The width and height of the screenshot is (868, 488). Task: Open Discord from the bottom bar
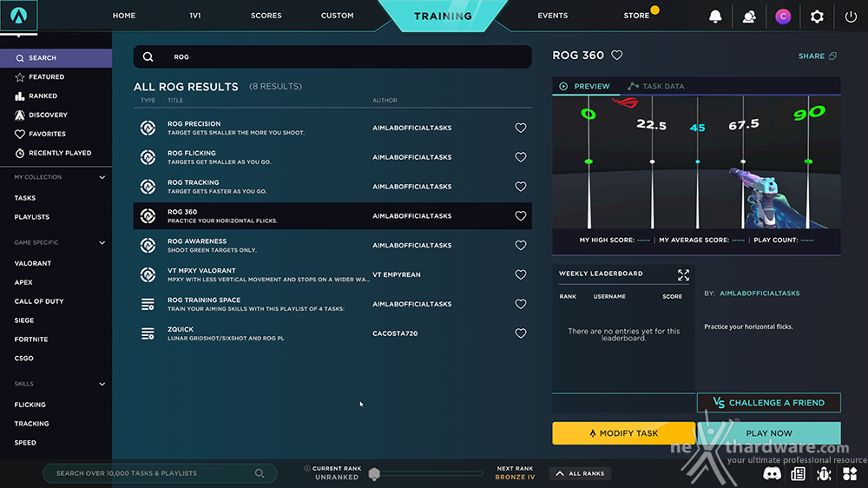click(772, 473)
